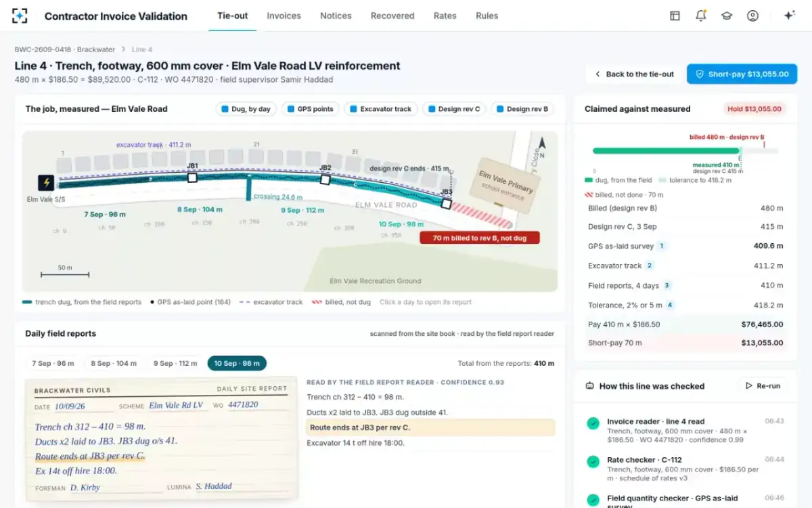Click Rate checker step green check
The image size is (812, 508).
[593, 462]
